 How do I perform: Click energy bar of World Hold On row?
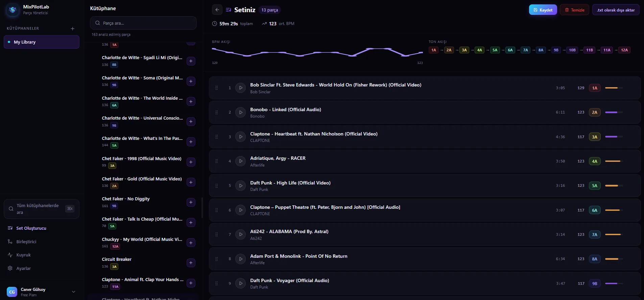pyautogui.click(x=614, y=88)
